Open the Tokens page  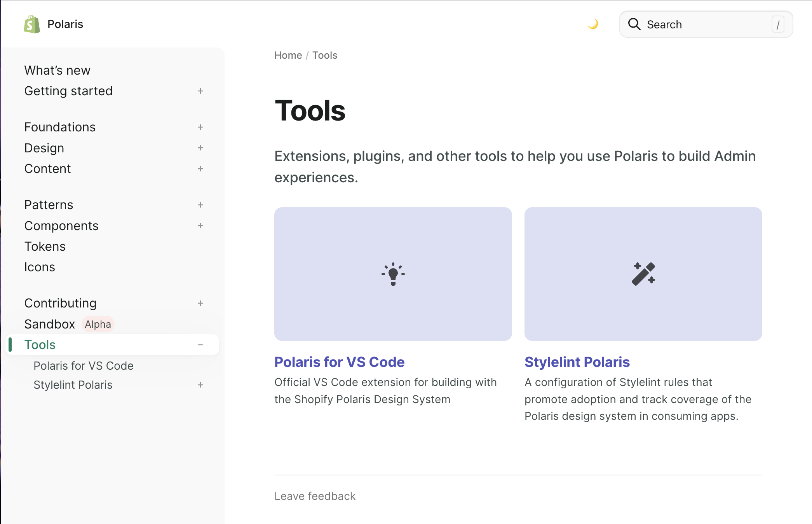pyautogui.click(x=45, y=246)
